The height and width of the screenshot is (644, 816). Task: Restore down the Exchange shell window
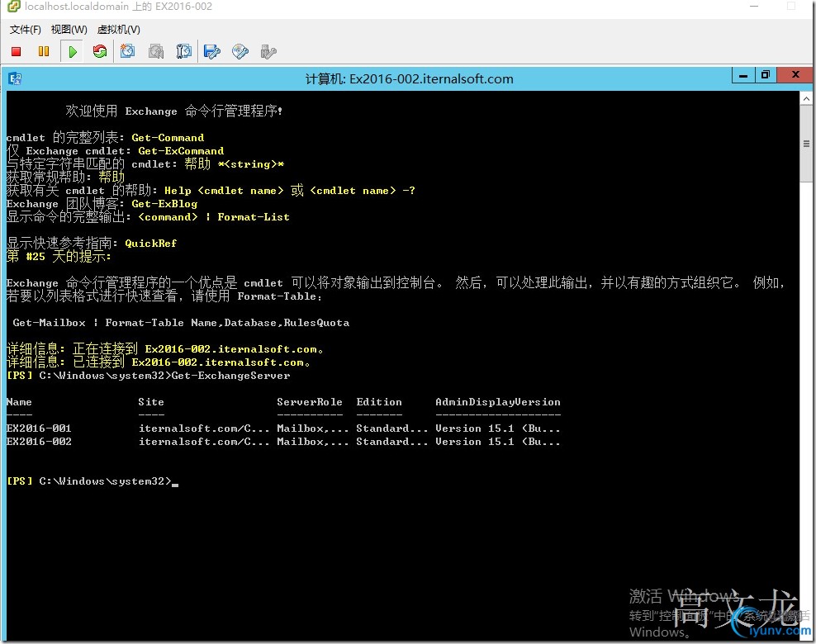tap(765, 75)
